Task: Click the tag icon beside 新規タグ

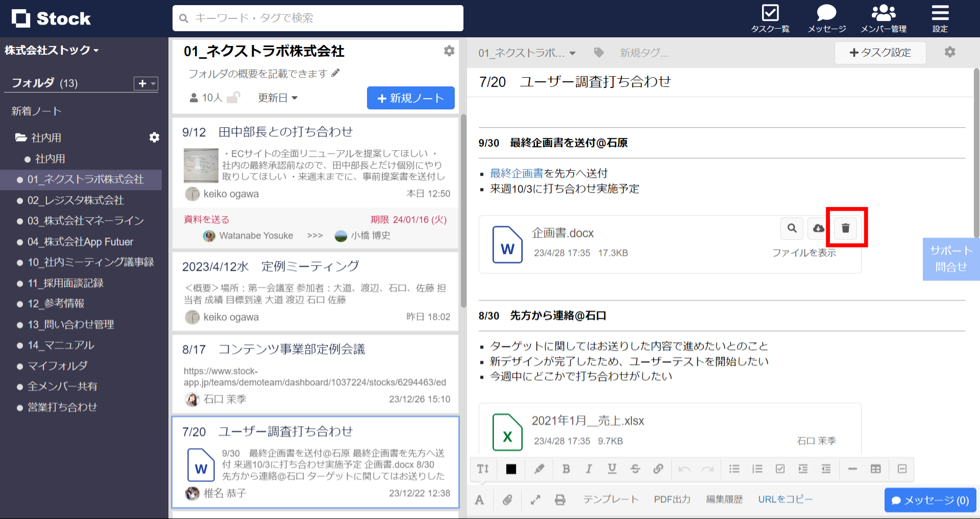Action: [599, 53]
